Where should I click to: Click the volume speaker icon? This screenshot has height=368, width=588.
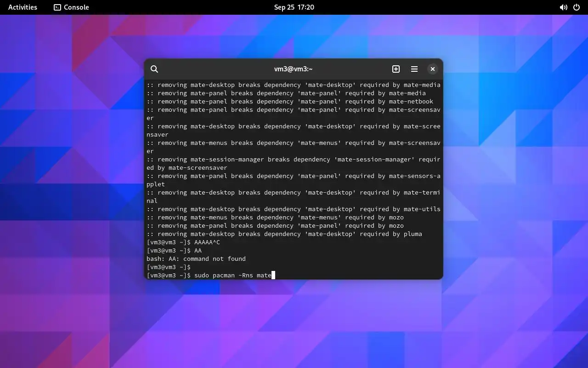563,7
